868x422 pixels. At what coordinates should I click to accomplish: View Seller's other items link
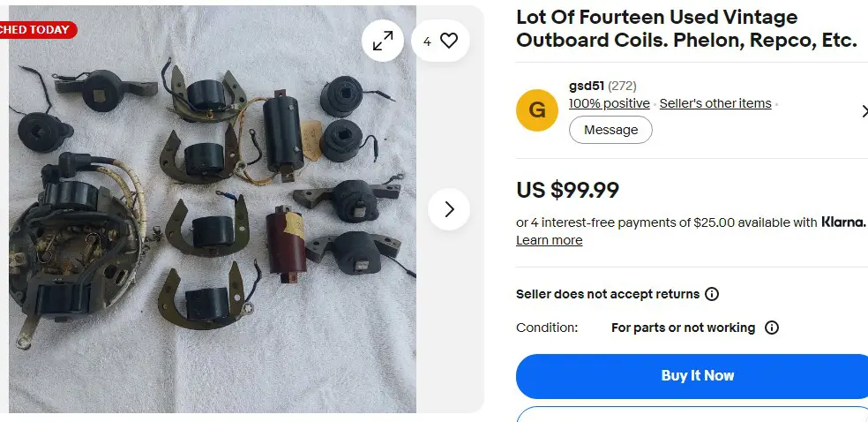[715, 103]
